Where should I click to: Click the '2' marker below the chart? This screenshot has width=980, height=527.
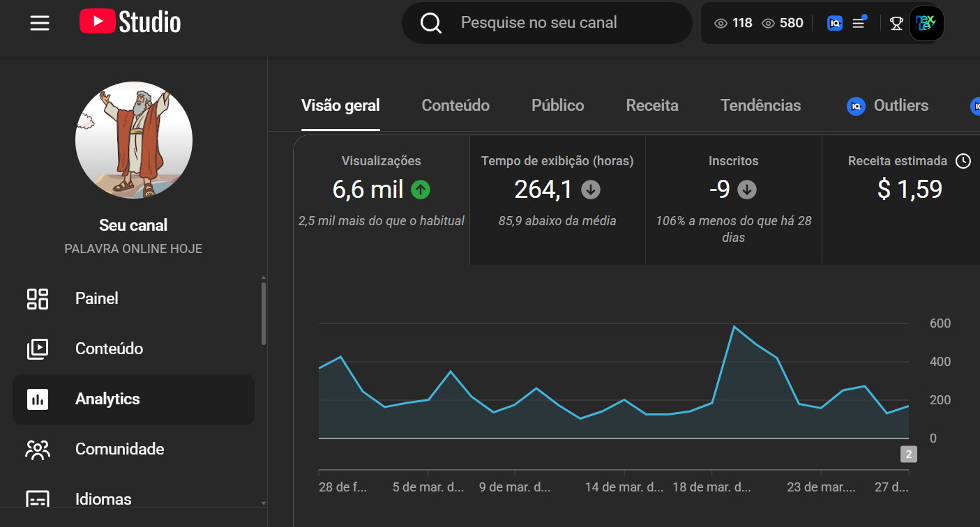point(908,455)
